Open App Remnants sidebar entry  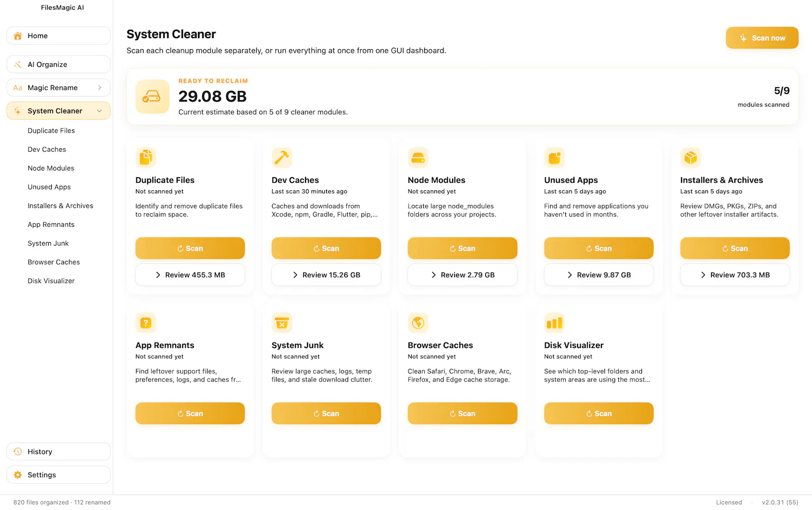(x=51, y=225)
